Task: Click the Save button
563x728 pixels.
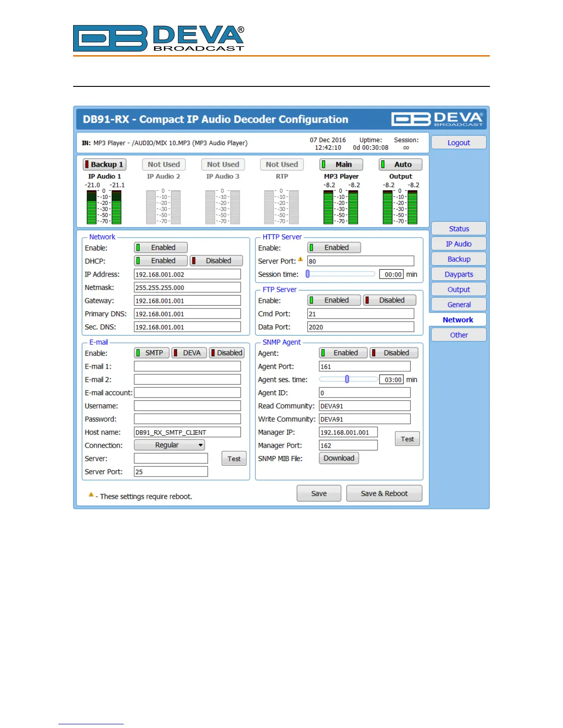Action: pyautogui.click(x=319, y=494)
